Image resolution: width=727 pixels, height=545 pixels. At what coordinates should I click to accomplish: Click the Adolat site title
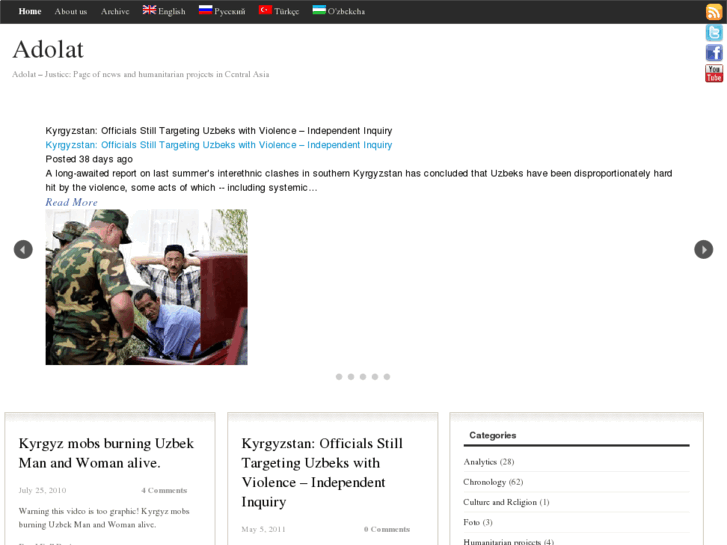click(48, 49)
